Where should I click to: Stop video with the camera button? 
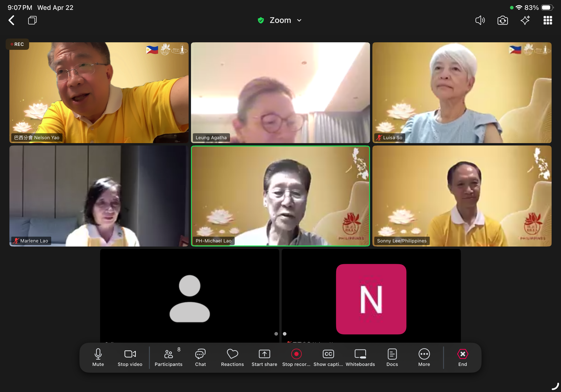pos(130,357)
